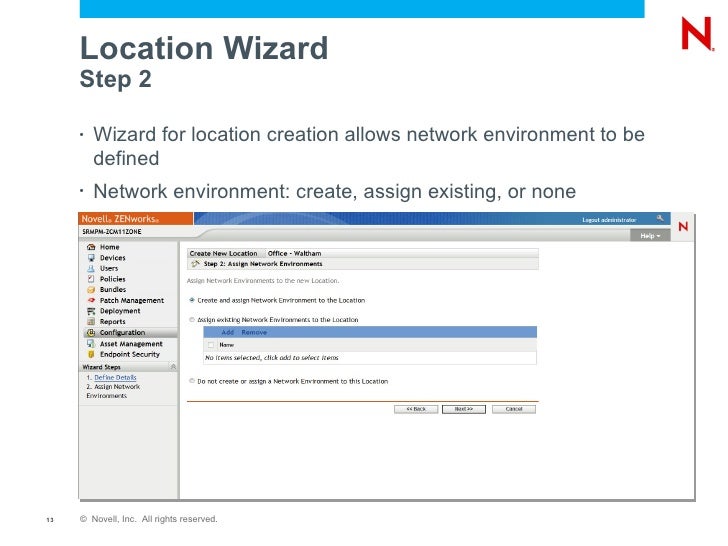Click the Configuration gear icon

91,332
